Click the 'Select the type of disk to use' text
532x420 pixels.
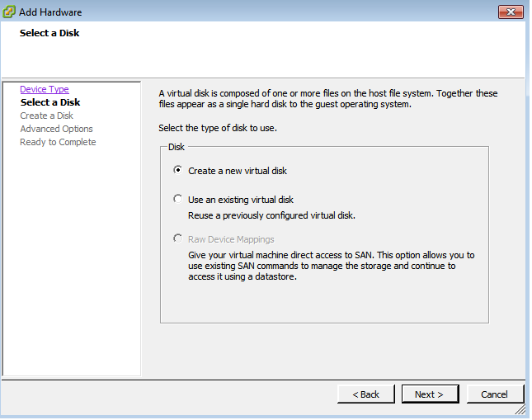218,128
